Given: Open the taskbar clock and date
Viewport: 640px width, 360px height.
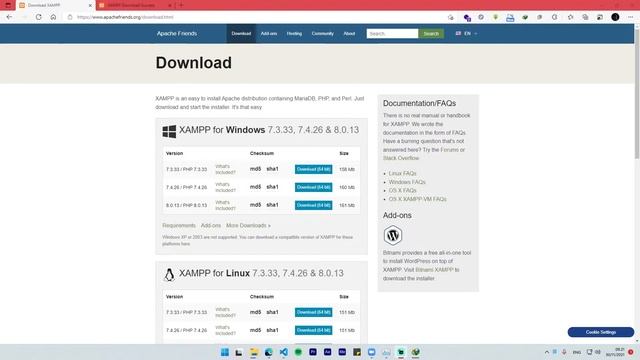Looking at the screenshot, I should [615, 352].
